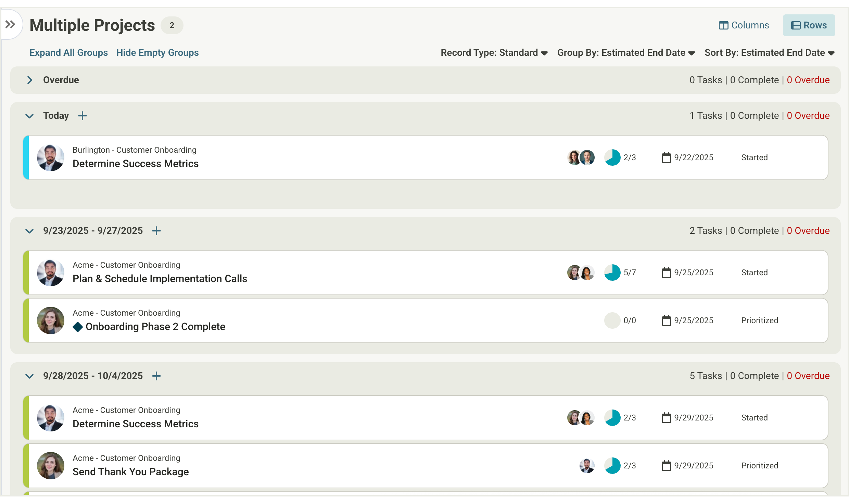Click calendar icon on Onboarding Phase 2 row

pos(666,320)
